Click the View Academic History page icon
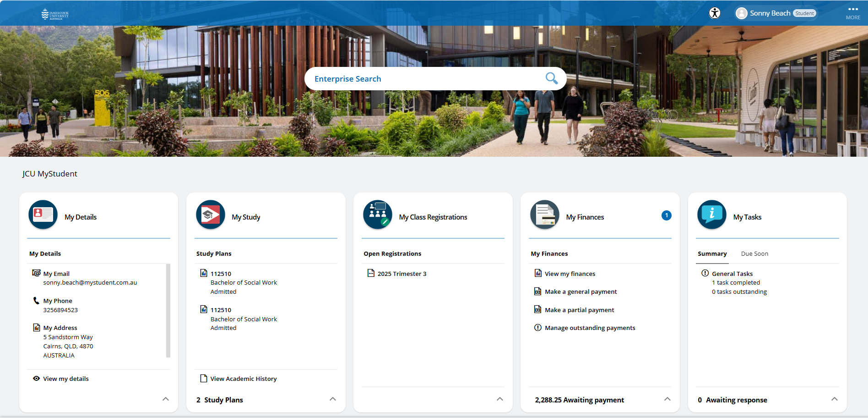 [x=204, y=379]
